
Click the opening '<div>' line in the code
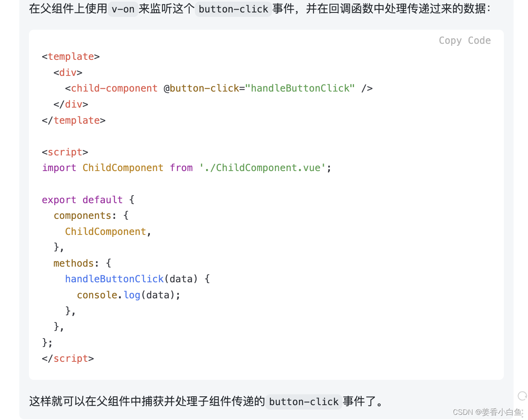coord(68,73)
